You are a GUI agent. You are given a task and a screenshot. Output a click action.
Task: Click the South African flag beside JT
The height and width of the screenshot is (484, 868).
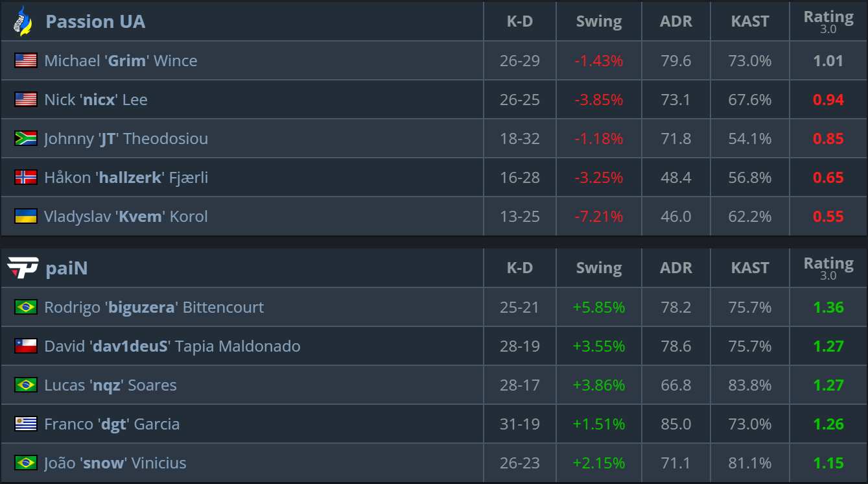(x=26, y=139)
